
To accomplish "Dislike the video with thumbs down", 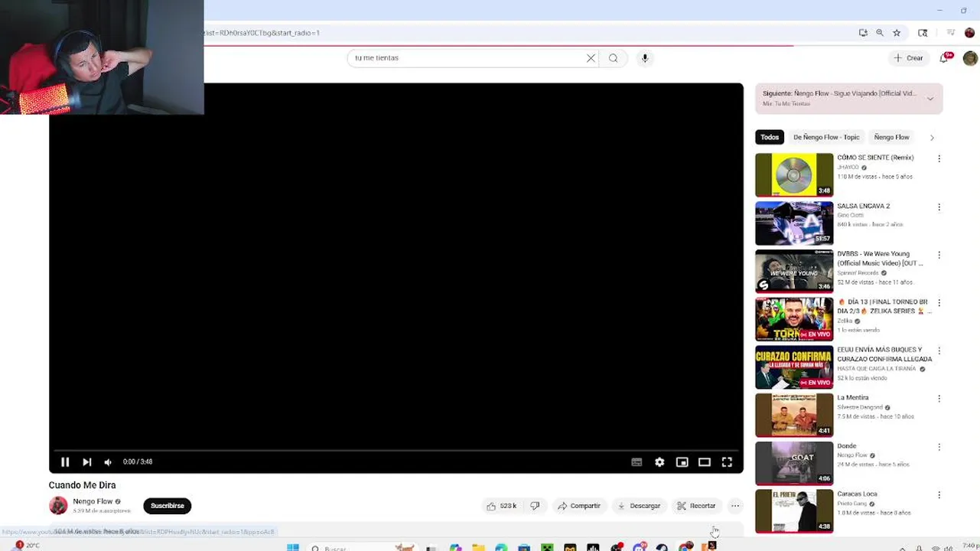I will (x=535, y=506).
